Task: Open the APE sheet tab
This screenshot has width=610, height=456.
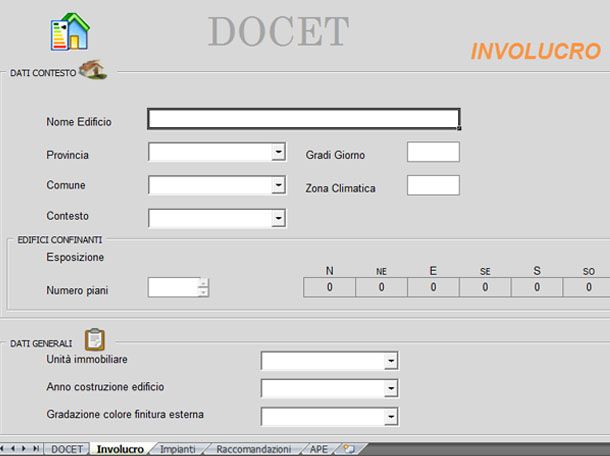Action: pos(319,449)
